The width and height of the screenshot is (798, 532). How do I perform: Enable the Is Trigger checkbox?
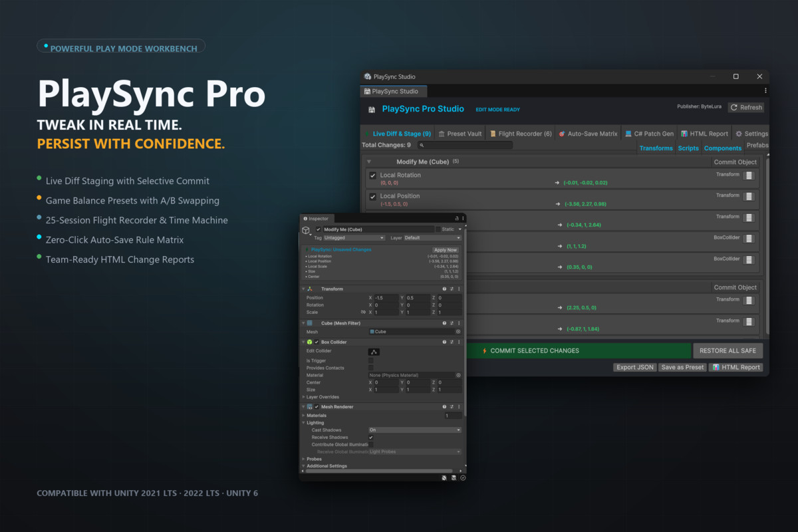[x=371, y=360]
